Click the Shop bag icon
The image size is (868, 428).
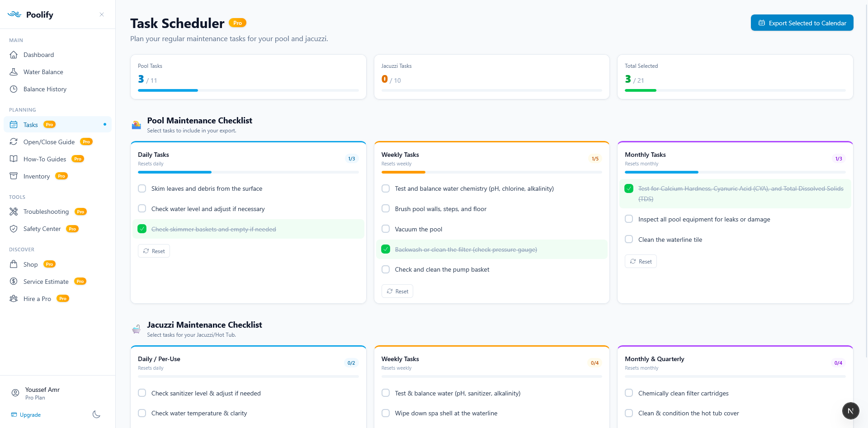coord(14,264)
